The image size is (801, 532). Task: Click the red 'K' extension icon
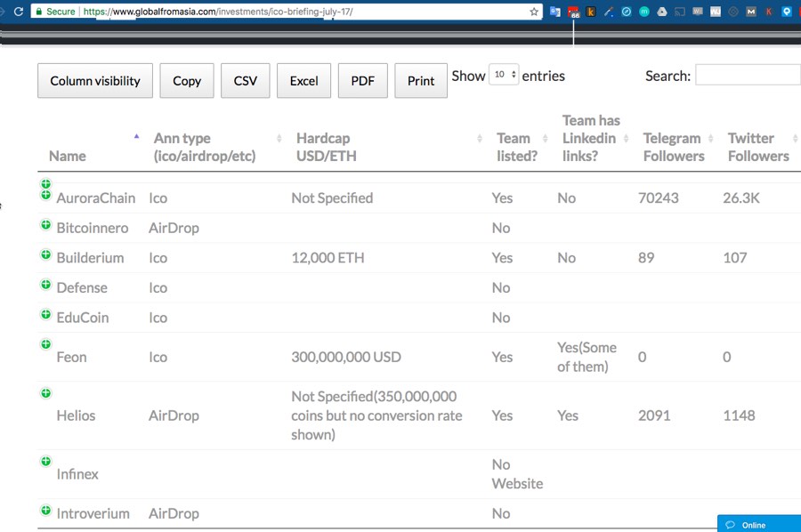769,12
